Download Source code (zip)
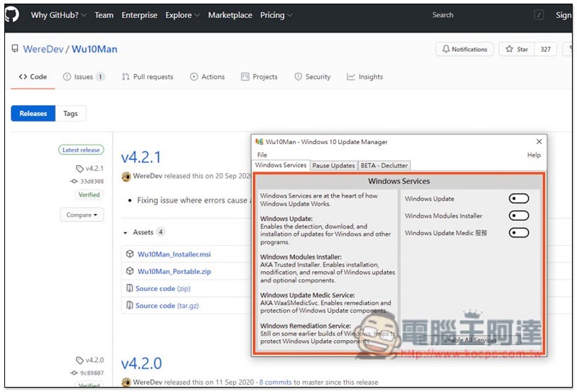Viewport: 577px width, 392px height. point(163,288)
